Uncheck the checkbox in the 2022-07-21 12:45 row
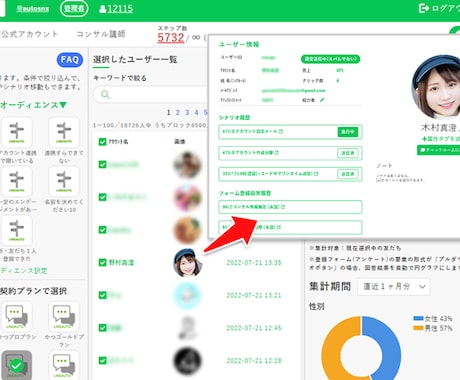This screenshot has height=380, width=460. 102,328
